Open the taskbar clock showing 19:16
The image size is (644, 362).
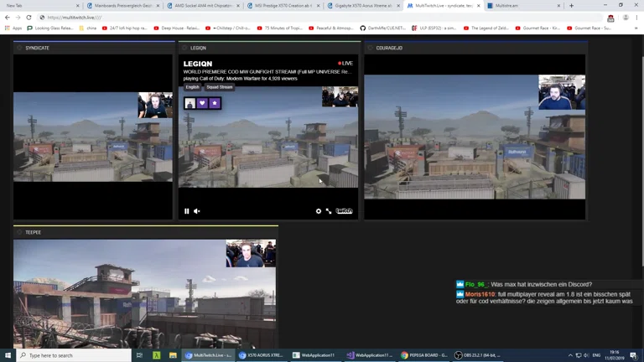coord(615,355)
